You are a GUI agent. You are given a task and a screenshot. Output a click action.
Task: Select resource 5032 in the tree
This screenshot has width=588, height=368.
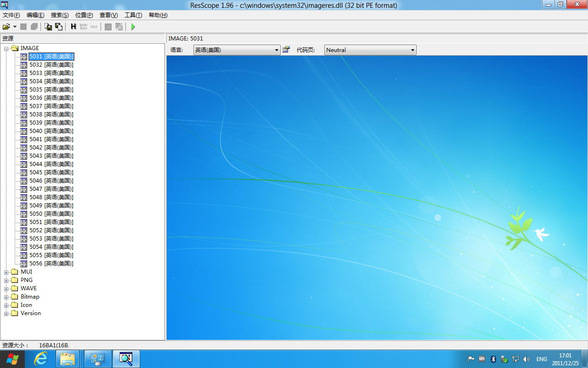(51, 65)
